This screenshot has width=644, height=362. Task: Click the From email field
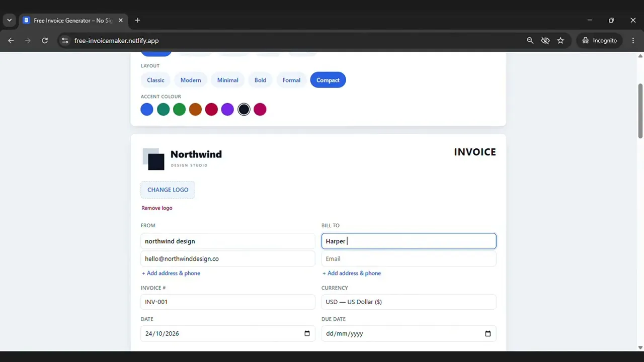click(x=228, y=258)
